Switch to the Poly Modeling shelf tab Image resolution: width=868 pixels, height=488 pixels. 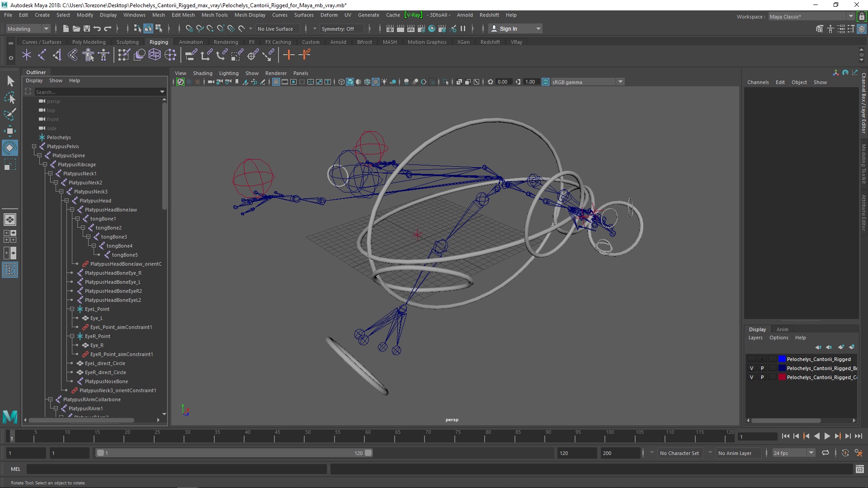click(89, 42)
